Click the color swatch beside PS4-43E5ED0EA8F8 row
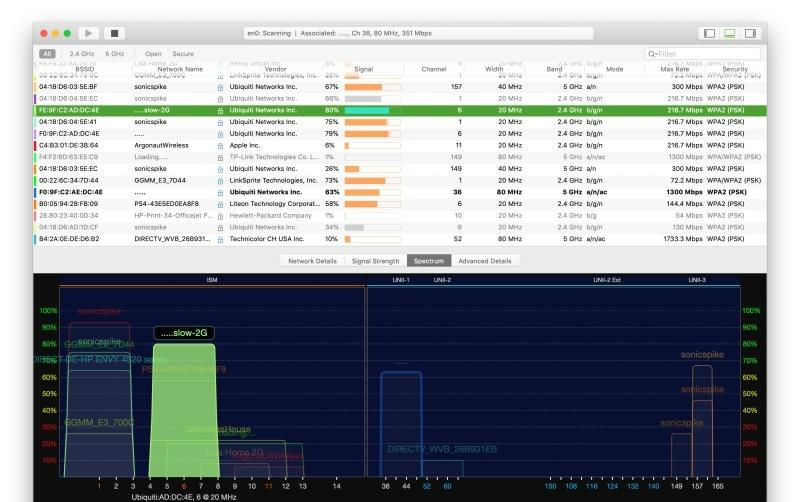 (x=36, y=204)
